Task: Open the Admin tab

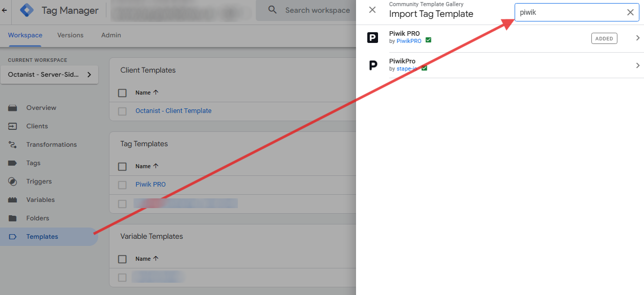Action: click(x=110, y=35)
